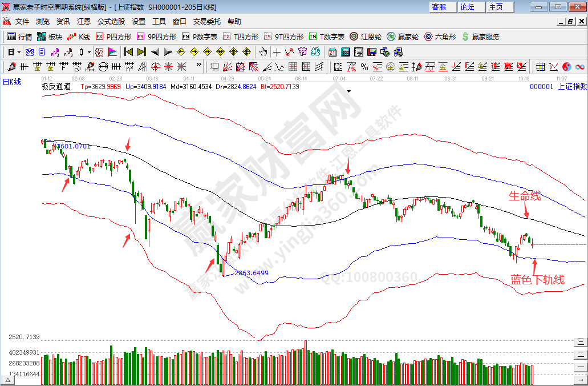The image size is (588, 386).
Task: Click the hand pan tool icon
Action: [263, 52]
